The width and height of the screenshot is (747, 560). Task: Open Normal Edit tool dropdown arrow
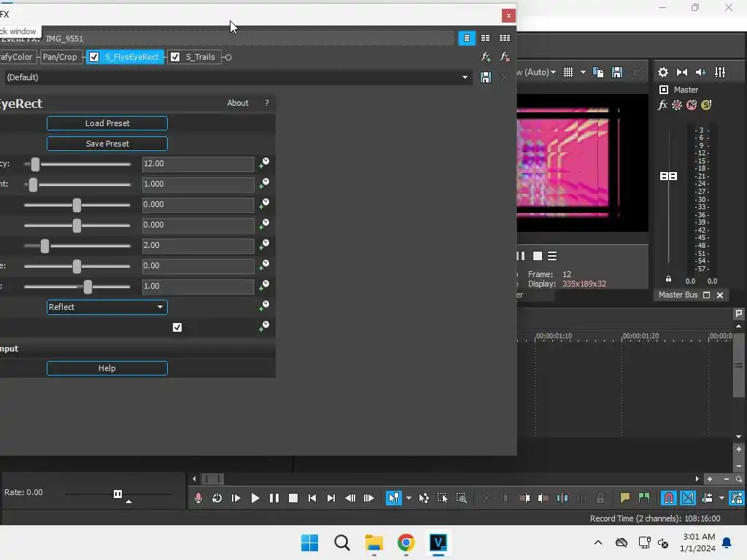click(x=409, y=498)
